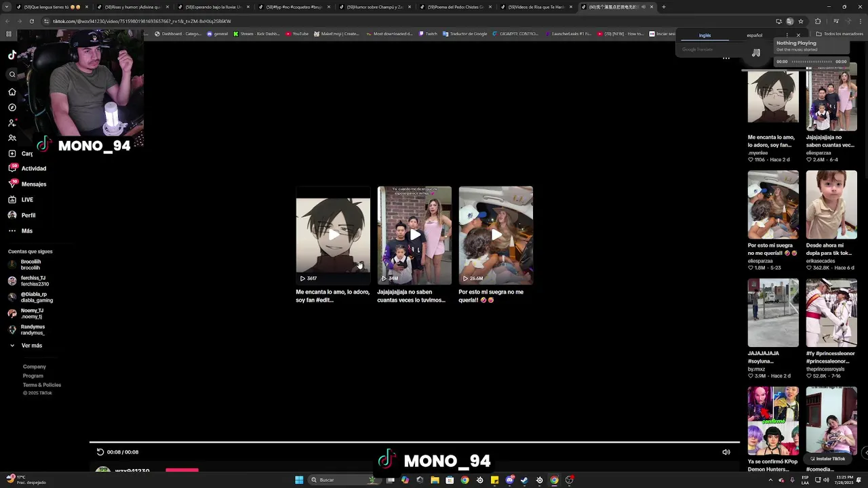The image size is (868, 488).
Task: Open the Friends icon in left sidebar
Action: pyautogui.click(x=12, y=138)
